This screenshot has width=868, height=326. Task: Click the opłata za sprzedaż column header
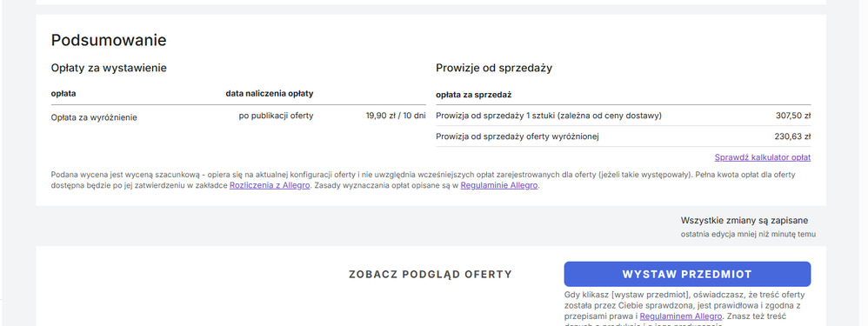pyautogui.click(x=473, y=95)
